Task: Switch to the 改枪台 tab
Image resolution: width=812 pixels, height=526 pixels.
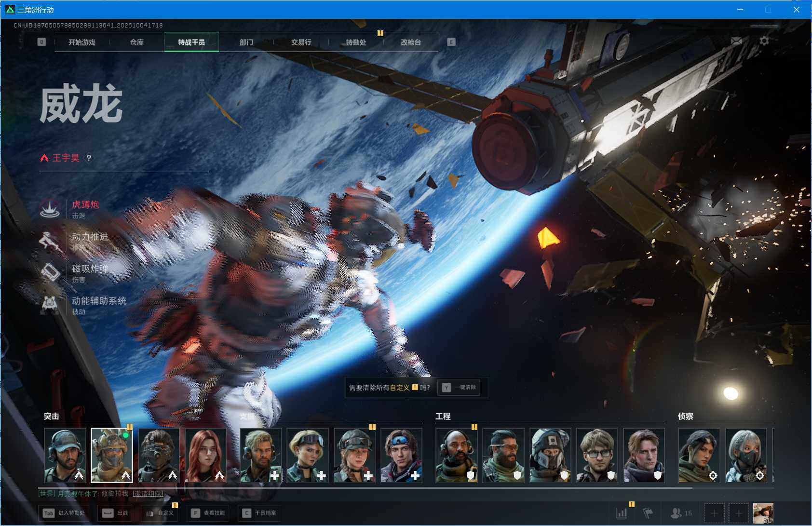Action: 411,42
